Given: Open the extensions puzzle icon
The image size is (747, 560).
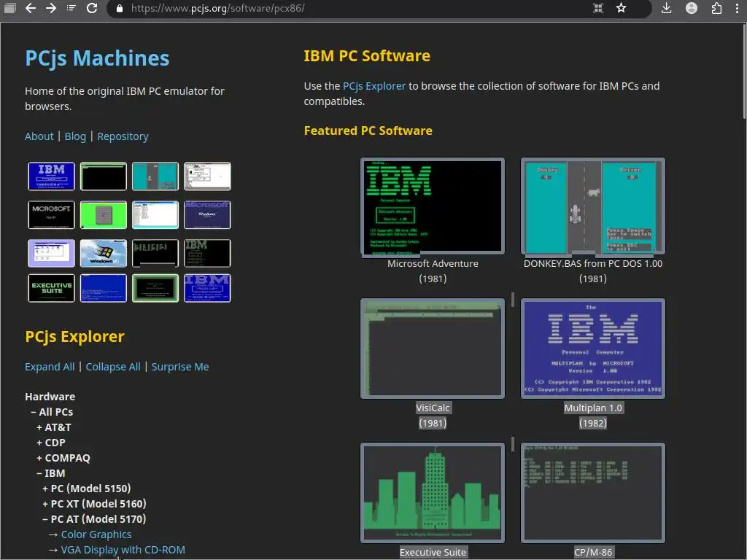Looking at the screenshot, I should point(716,8).
